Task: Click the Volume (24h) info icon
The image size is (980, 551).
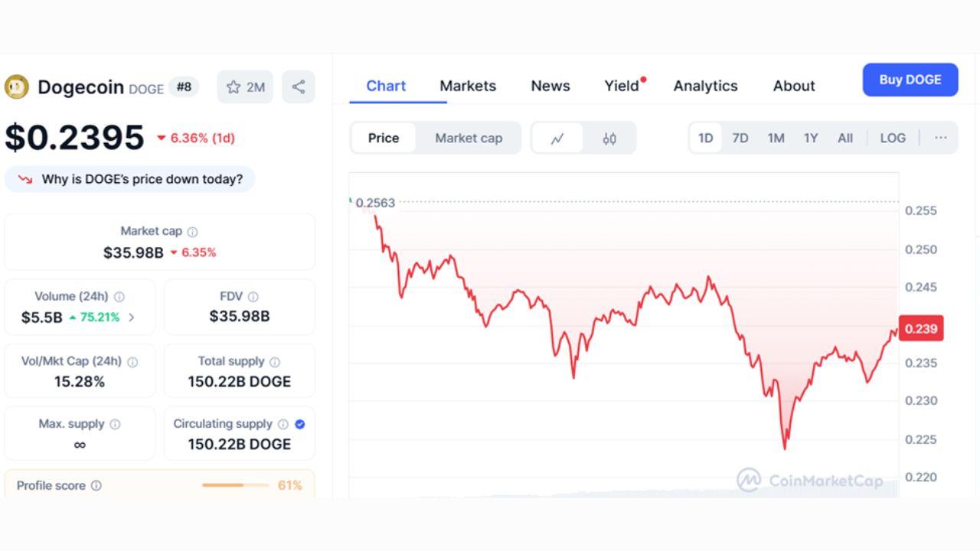Action: coord(119,297)
